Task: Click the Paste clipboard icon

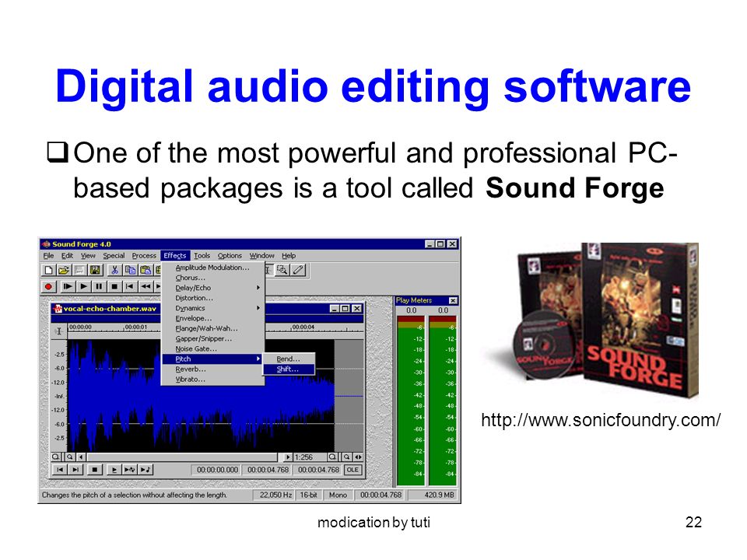Action: pos(146,271)
